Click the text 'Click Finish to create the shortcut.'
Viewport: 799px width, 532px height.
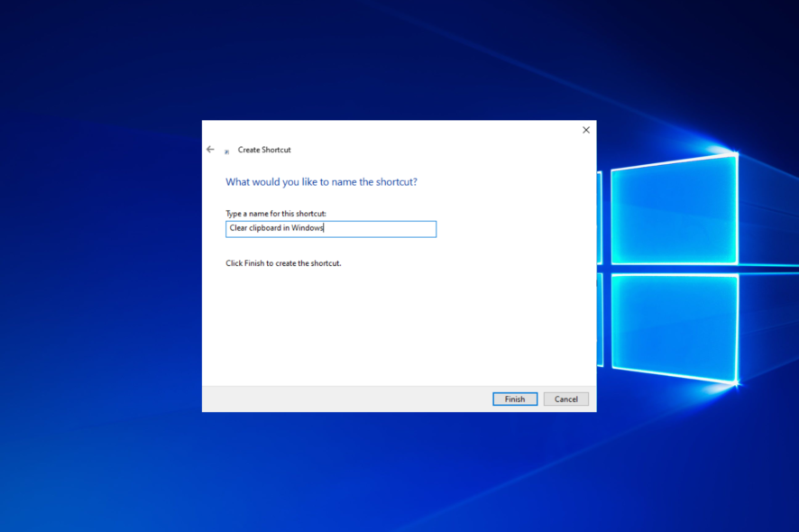(283, 263)
